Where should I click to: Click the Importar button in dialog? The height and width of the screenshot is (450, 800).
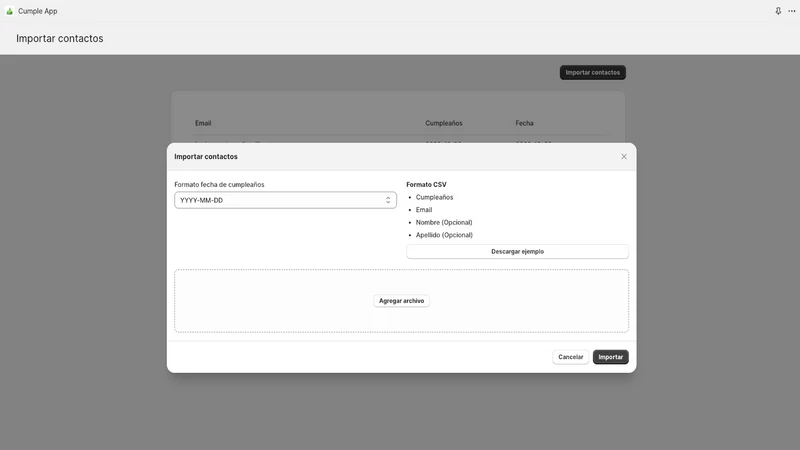pos(610,357)
